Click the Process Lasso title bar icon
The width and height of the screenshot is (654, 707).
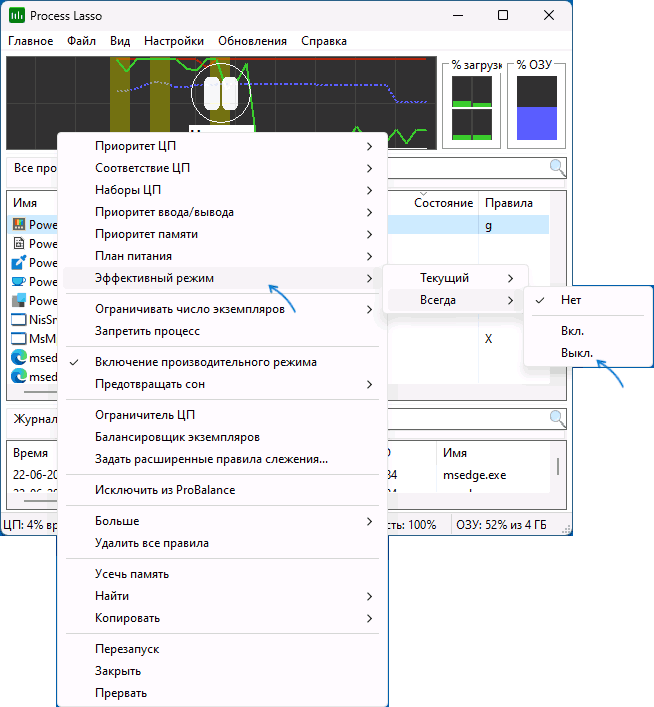click(17, 15)
